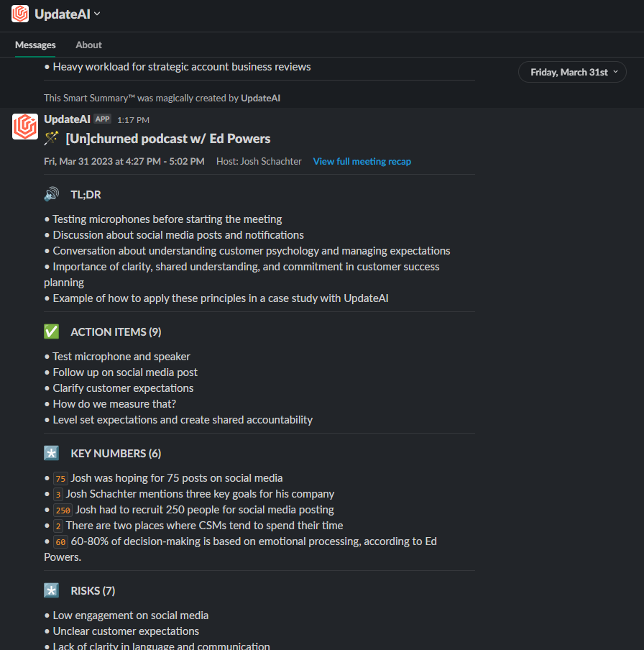This screenshot has height=650, width=644.
Task: Click the UpdateAI avatar beside the message
Action: [25, 127]
